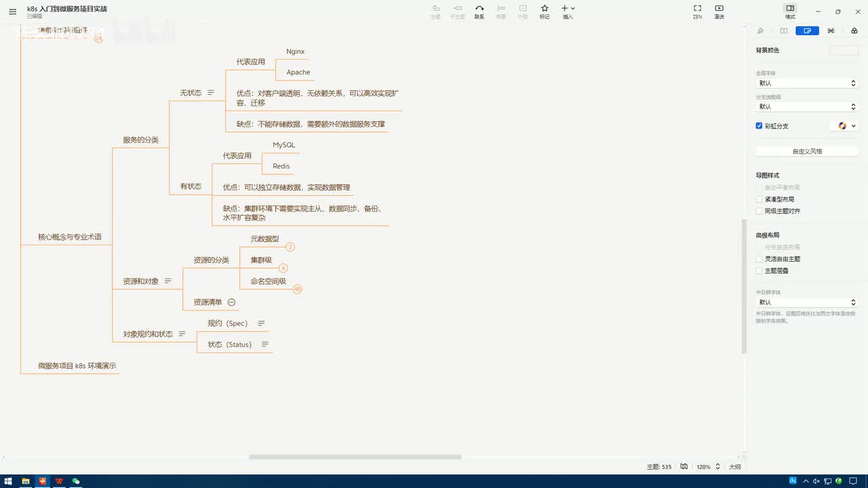Select the 服务的分类 topic
The image size is (868, 488).
(x=140, y=140)
